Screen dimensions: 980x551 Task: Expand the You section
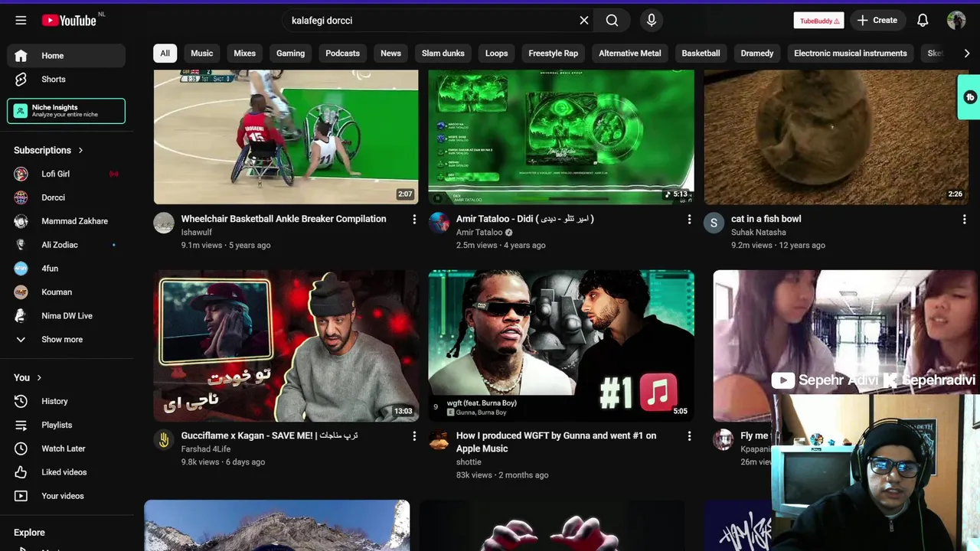pos(28,377)
